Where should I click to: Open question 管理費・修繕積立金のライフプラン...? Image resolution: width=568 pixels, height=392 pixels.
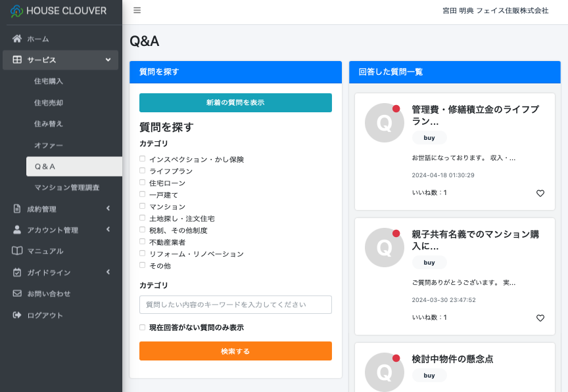coord(475,115)
